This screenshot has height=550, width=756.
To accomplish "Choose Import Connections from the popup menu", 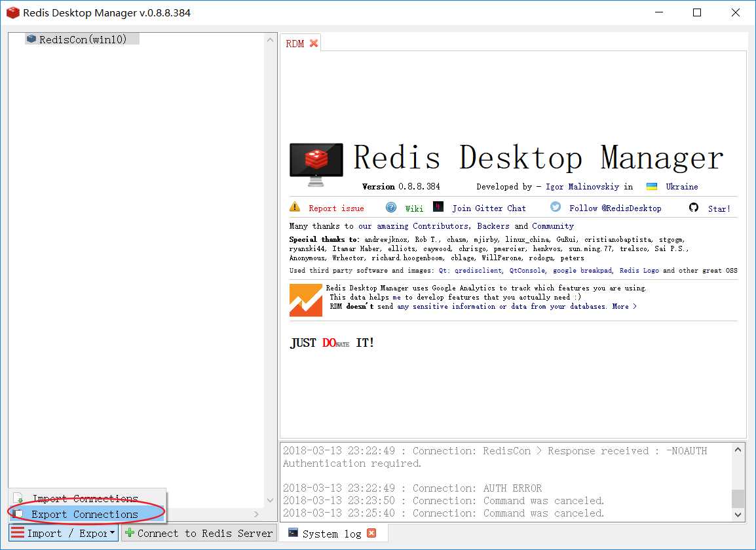I will point(87,498).
